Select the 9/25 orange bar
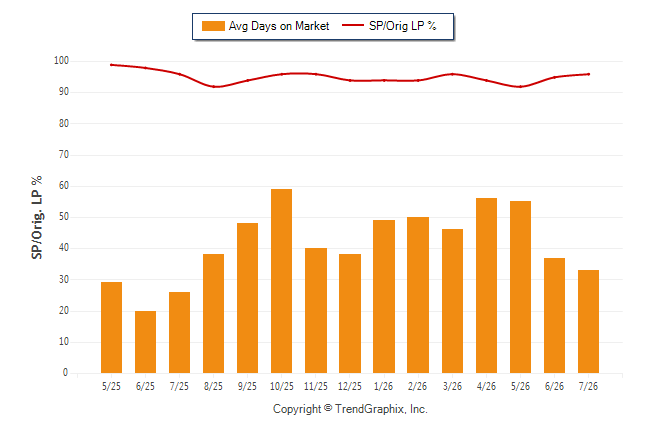This screenshot has height=434, width=646. pos(247,298)
